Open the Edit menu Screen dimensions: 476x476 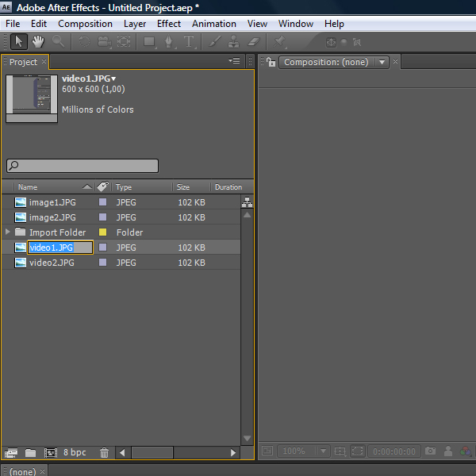click(x=39, y=24)
